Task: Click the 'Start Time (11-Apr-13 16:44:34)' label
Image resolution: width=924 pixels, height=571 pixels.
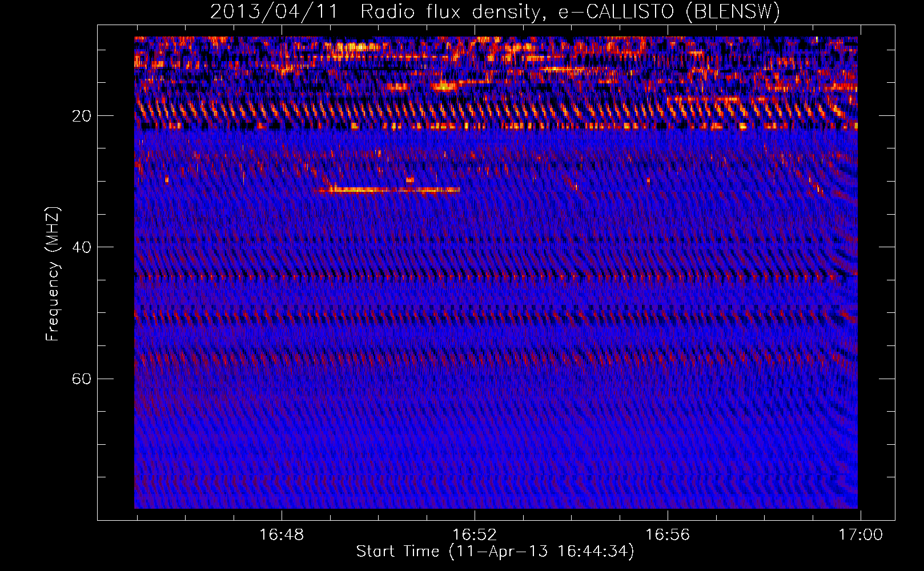Action: [495, 552]
